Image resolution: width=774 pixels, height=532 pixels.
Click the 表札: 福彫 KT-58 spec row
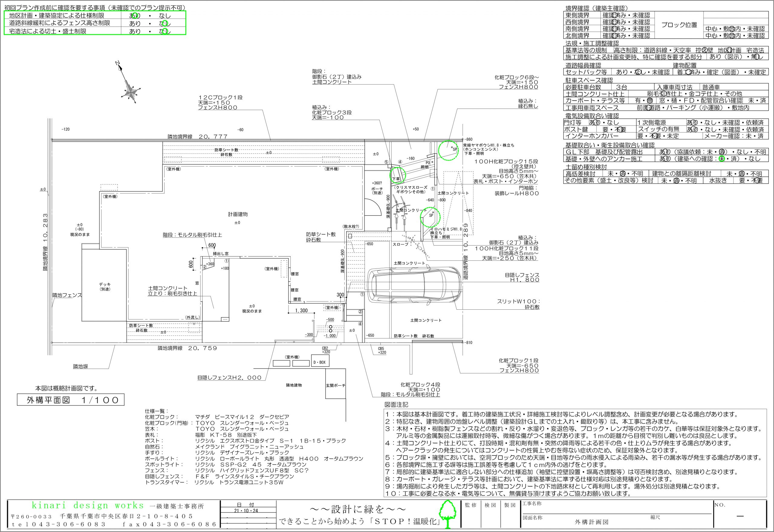pyautogui.click(x=201, y=435)
